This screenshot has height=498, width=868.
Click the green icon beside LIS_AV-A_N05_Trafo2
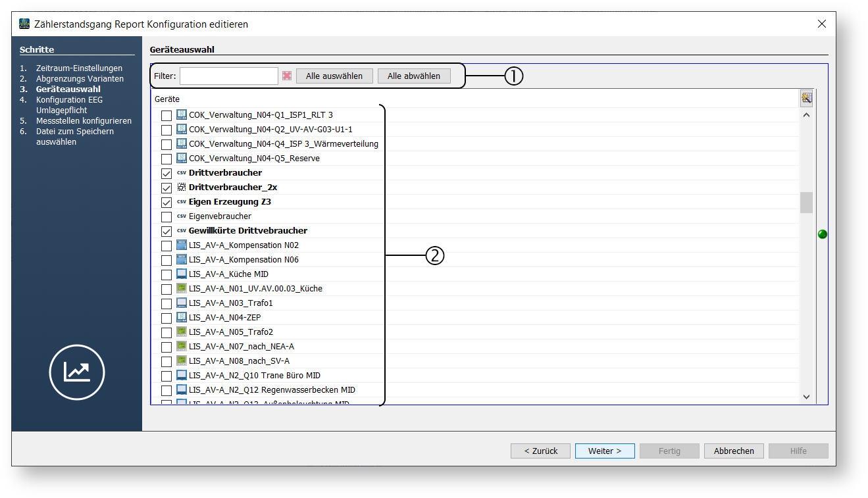coord(182,332)
